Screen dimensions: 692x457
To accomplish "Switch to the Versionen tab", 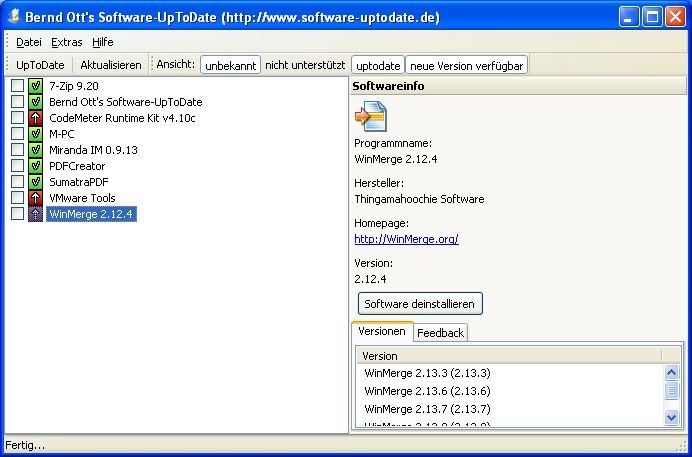I will click(x=382, y=331).
